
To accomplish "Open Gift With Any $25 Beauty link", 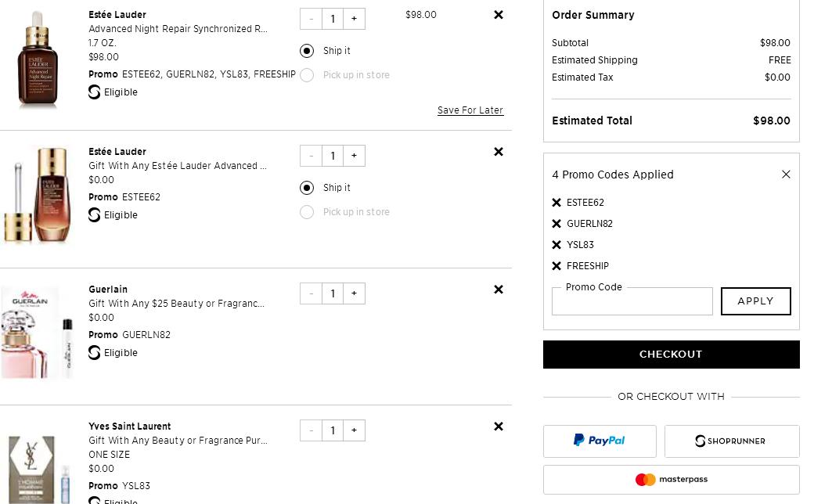I will (x=177, y=303).
